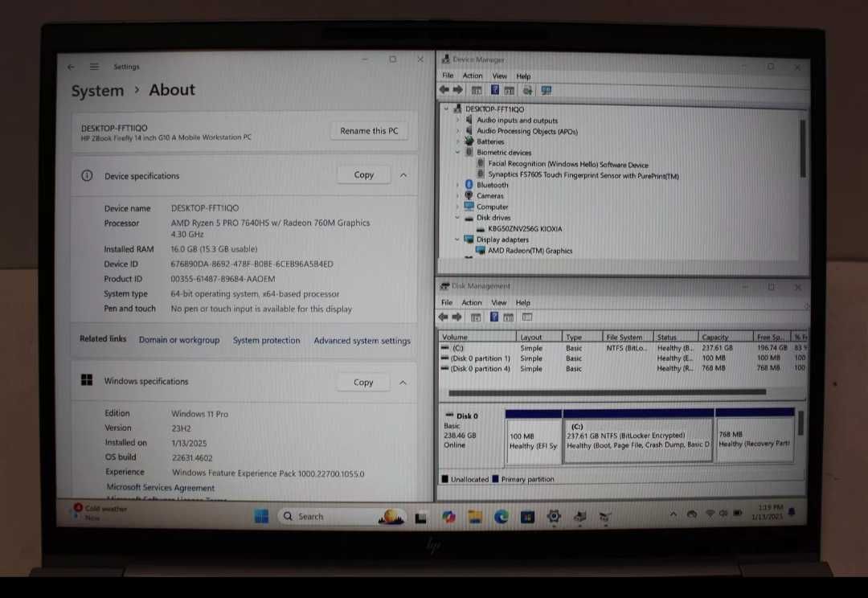Viewport: 868px width, 598px height.
Task: Collapse the Windows specifications section
Action: click(x=403, y=383)
